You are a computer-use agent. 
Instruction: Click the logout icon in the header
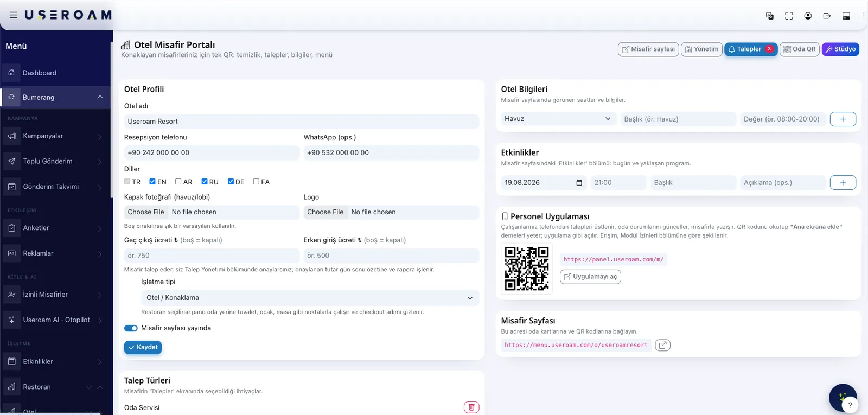coord(827,16)
